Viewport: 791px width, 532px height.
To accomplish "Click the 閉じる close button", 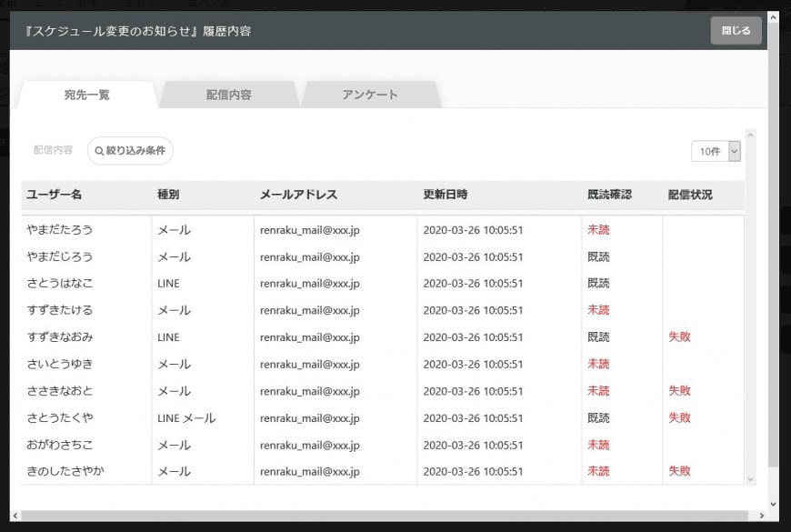I will pos(736,31).
